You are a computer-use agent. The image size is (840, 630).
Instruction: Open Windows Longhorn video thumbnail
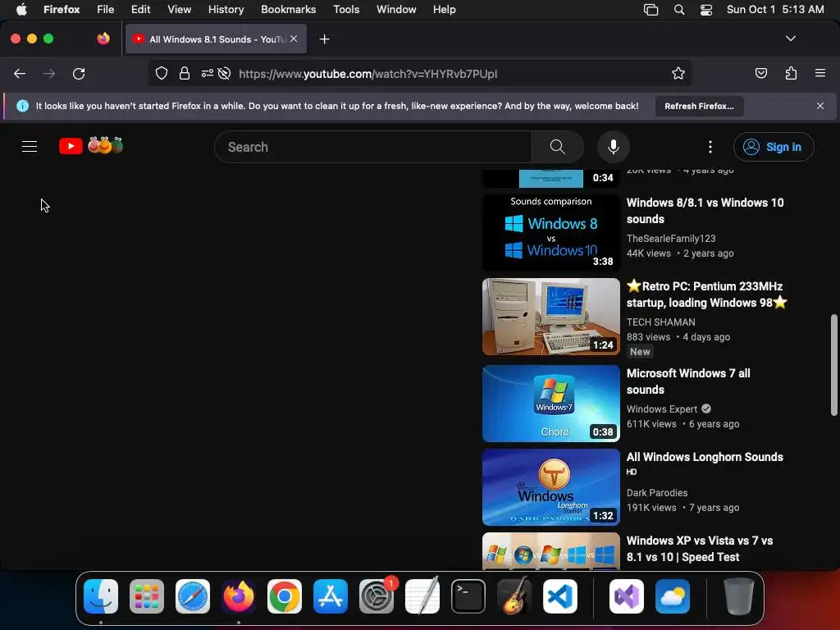(x=550, y=487)
